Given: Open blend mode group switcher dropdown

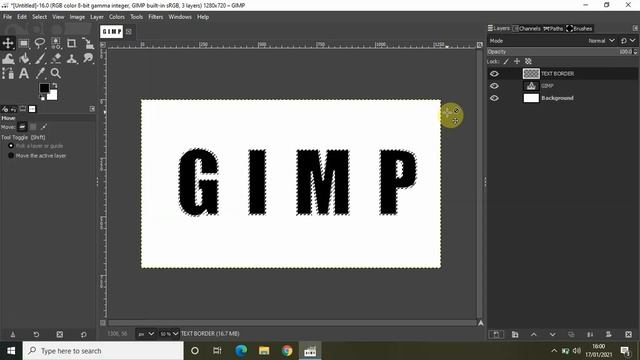Looking at the screenshot, I should [x=628, y=41].
